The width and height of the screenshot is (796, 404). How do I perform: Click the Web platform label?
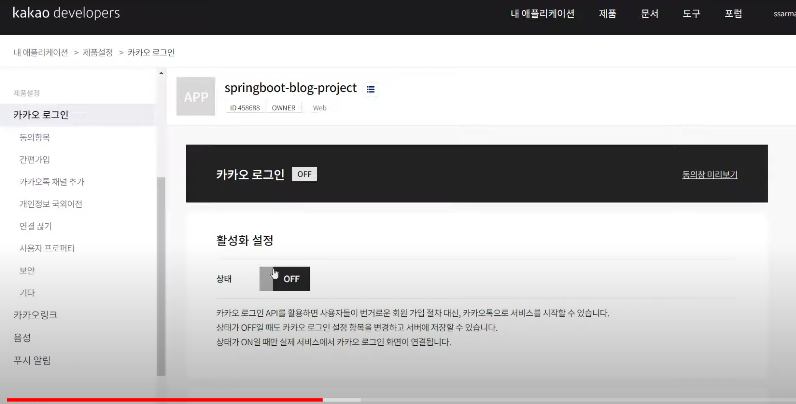[319, 108]
